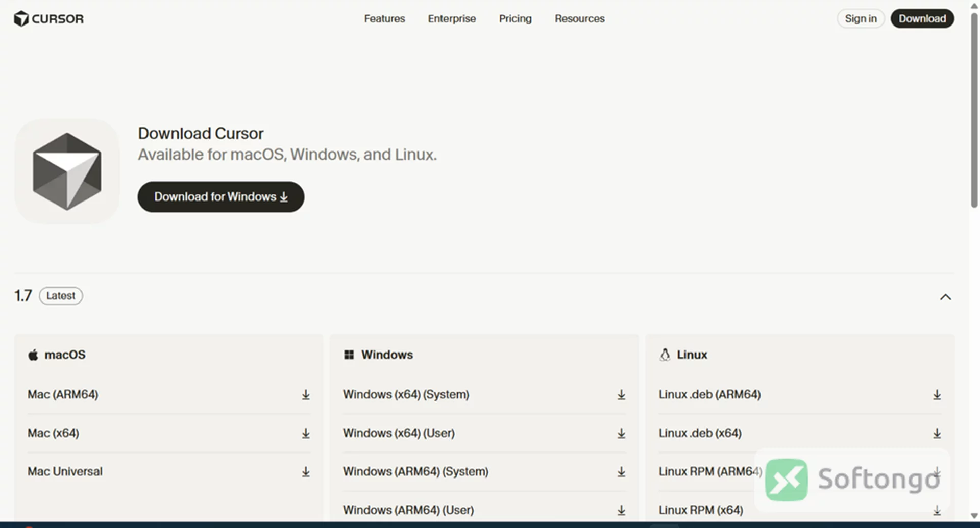Click the Windows (ARM64) (System) label
Image resolution: width=980 pixels, height=528 pixels.
pyautogui.click(x=415, y=472)
